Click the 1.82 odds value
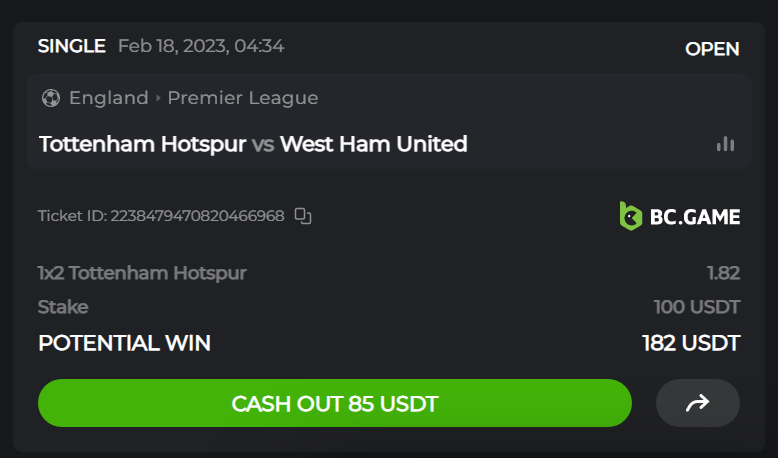Viewport: 778px width, 458px height. click(x=723, y=273)
